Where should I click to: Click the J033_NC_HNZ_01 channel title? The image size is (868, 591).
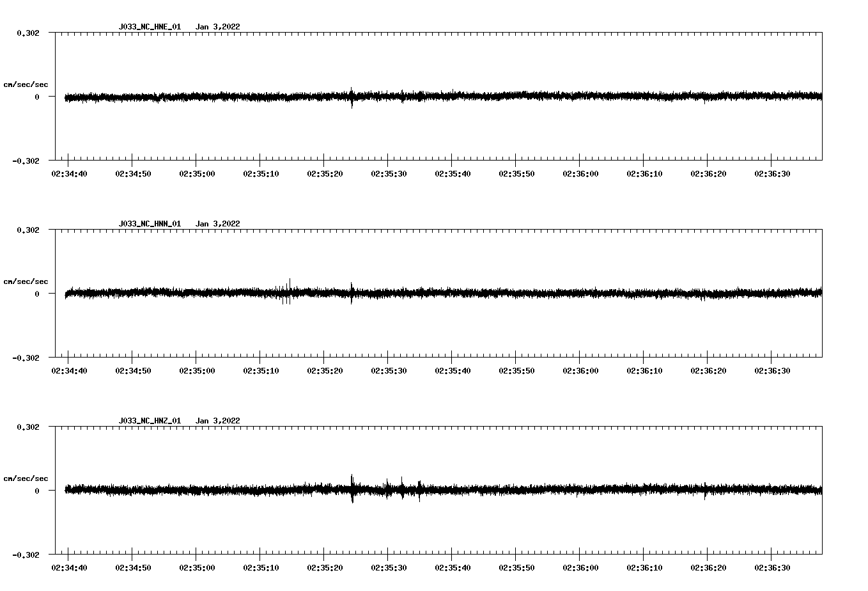(x=150, y=421)
